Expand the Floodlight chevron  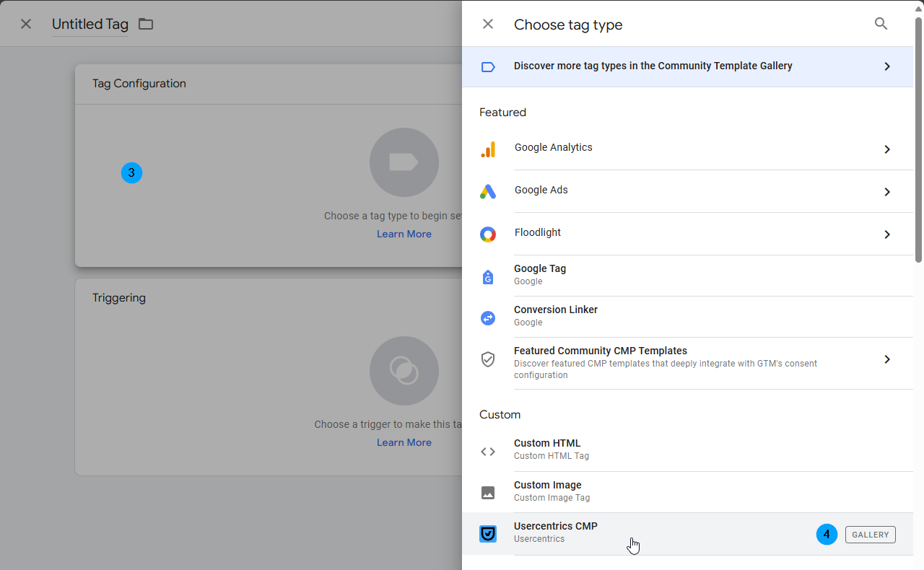point(887,234)
